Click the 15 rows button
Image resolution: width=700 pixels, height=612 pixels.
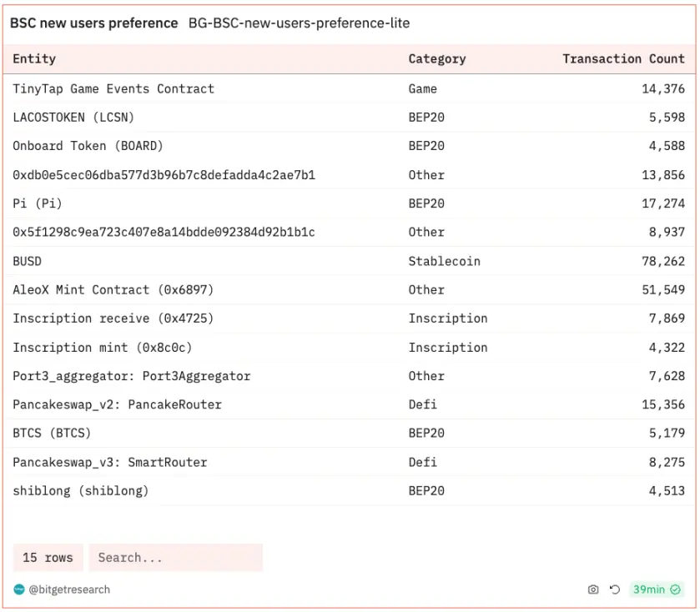(48, 558)
